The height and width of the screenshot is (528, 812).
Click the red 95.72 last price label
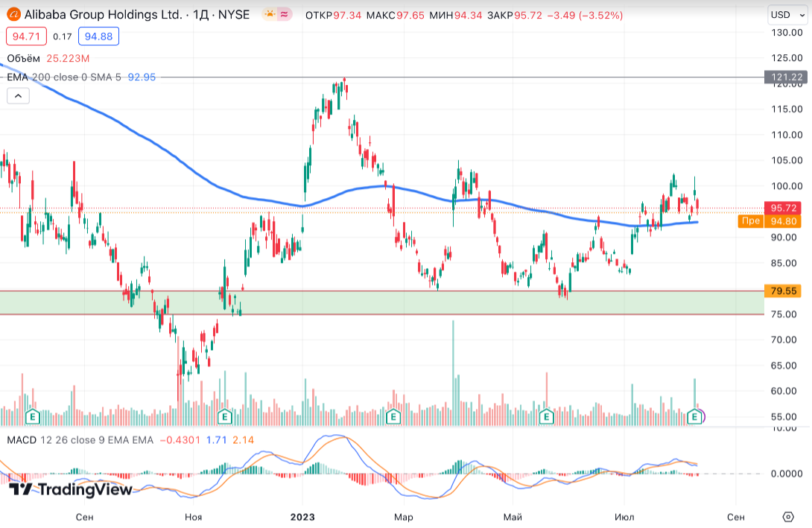tap(783, 208)
